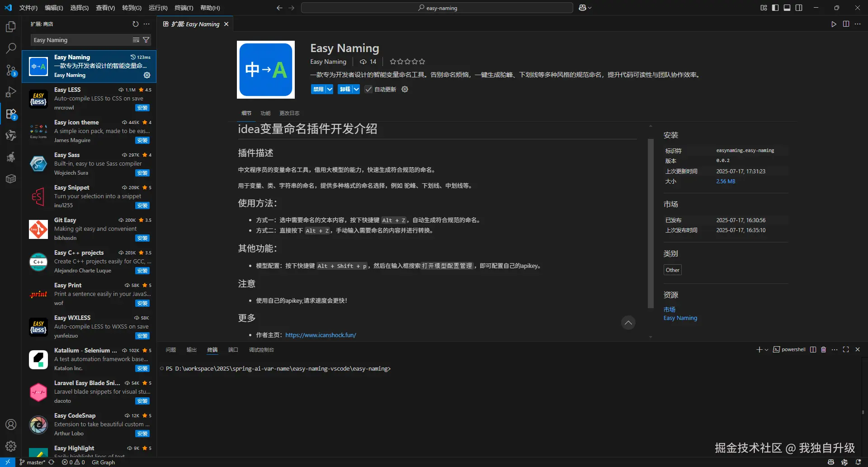
Task: Open the author homepage icanshock.fun link
Action: (321, 335)
